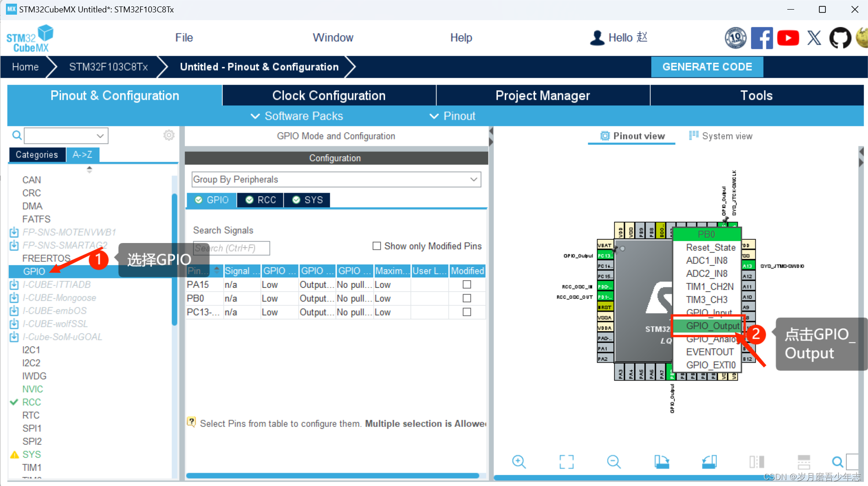Click the Search Signals input field

(x=231, y=248)
